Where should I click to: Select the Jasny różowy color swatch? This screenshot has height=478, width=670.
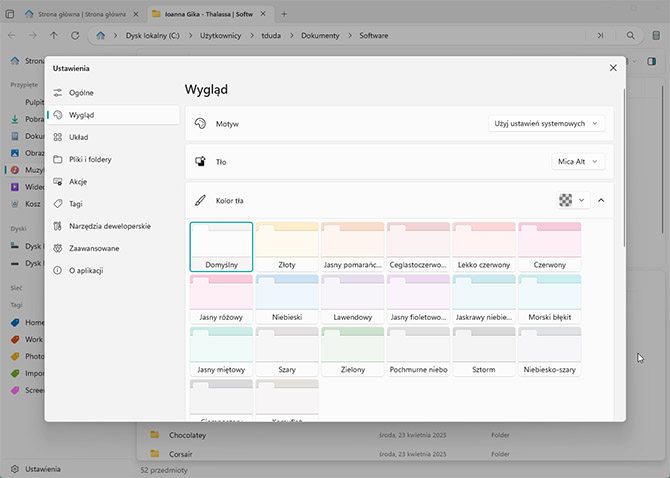[221, 299]
